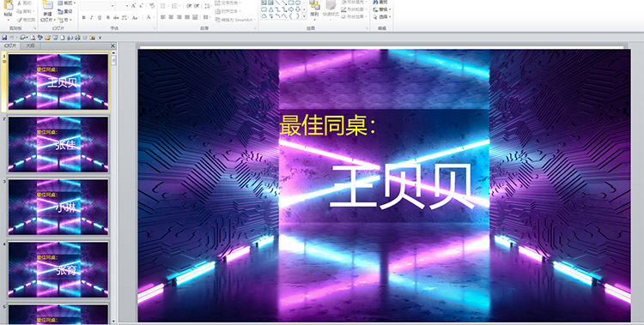Screen dimensions: 644x325
Task: Expand the shapes gallery More arrow
Action: point(304,16)
